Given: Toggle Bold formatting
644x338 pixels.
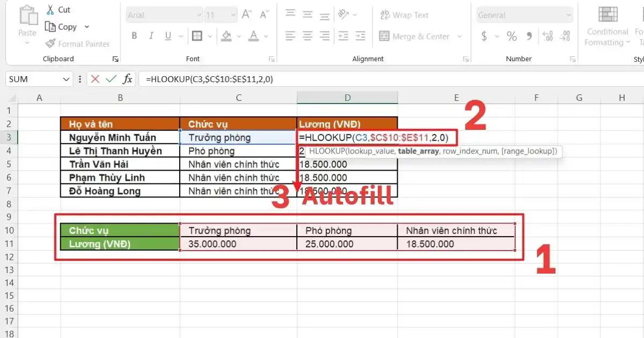Looking at the screenshot, I should click(134, 36).
